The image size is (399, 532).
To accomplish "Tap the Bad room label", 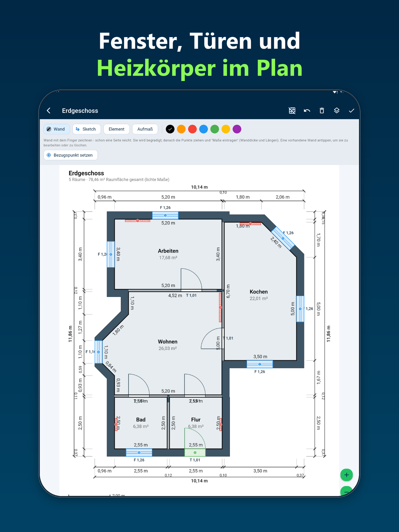I will click(141, 420).
